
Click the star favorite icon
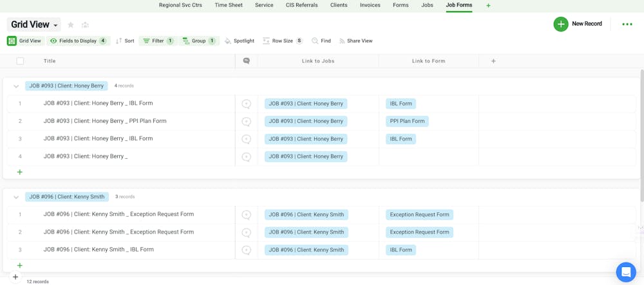71,25
